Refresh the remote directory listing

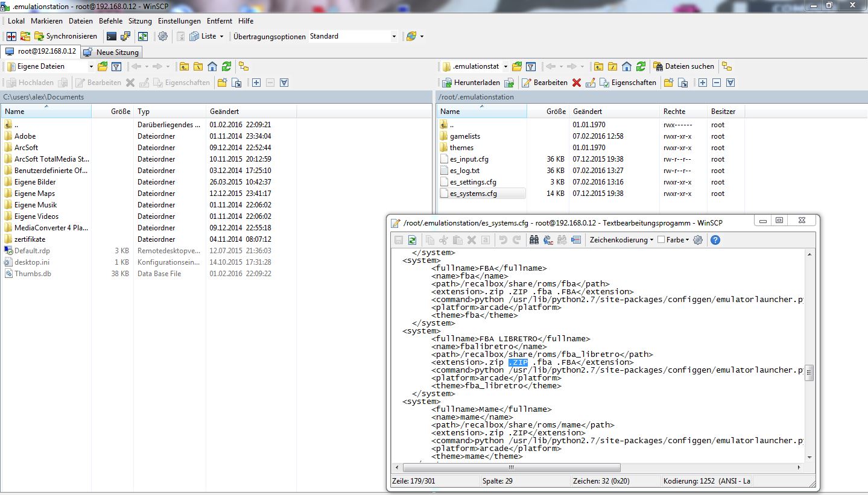point(641,66)
